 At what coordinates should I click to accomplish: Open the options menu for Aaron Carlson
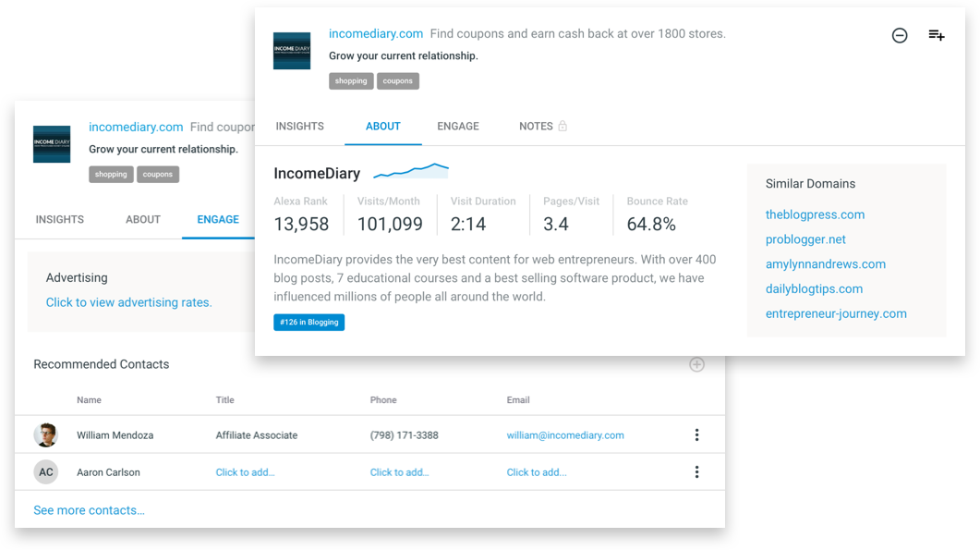tap(696, 472)
